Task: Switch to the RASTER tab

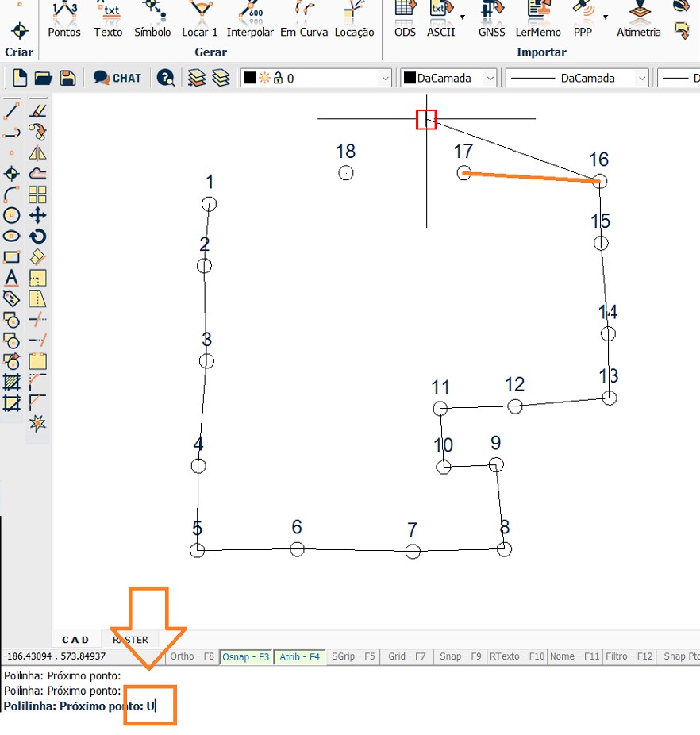Action: (x=130, y=640)
